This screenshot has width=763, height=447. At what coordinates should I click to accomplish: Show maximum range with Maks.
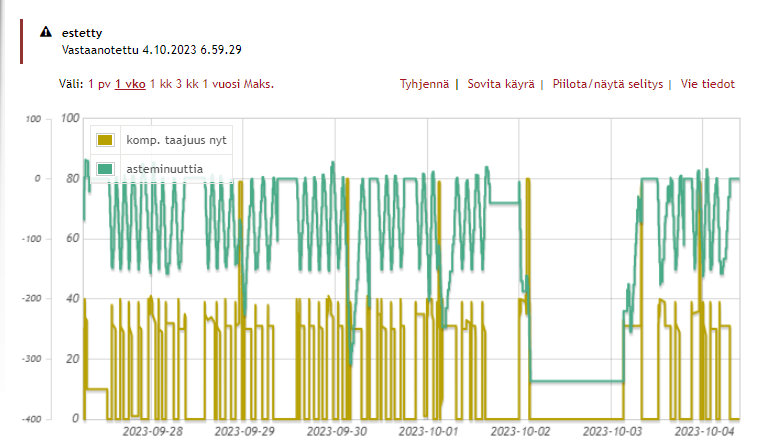[259, 84]
